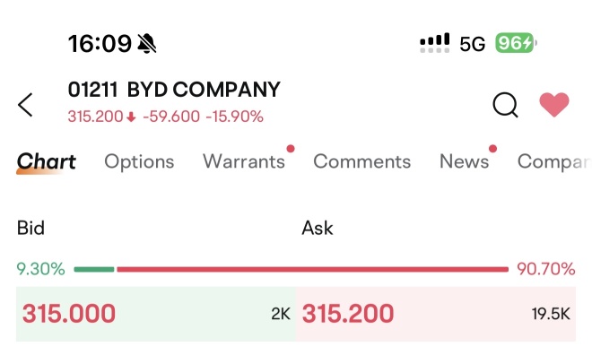
Task: Click the green bid ratio bar
Action: [x=94, y=268]
